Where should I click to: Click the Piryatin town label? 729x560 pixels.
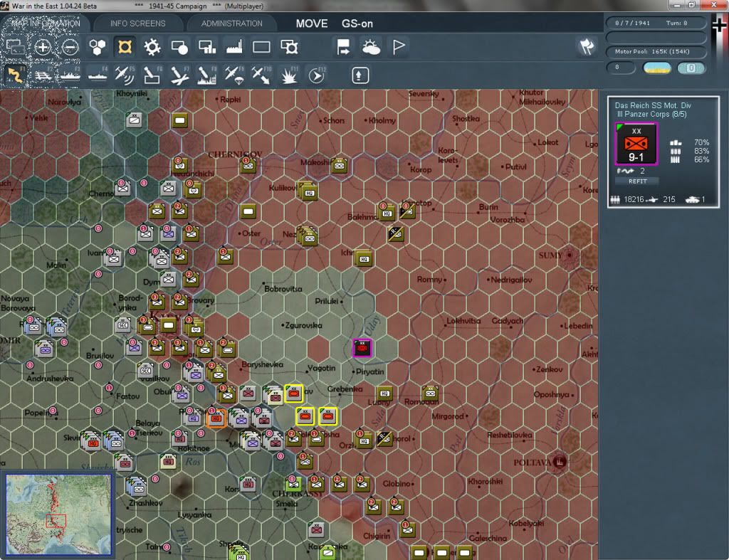click(x=370, y=371)
